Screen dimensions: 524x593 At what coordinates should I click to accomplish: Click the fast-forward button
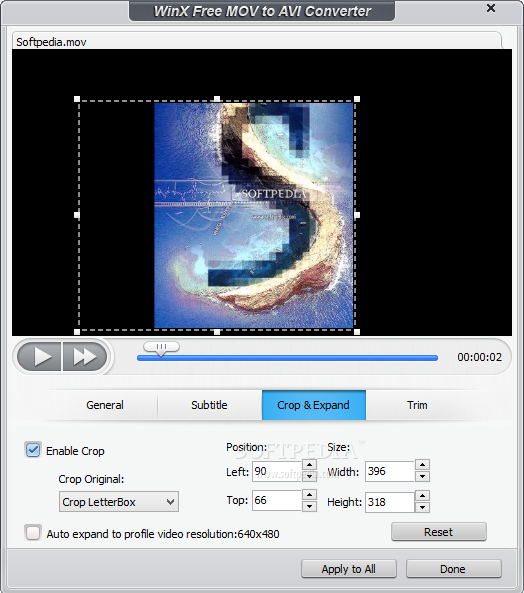[85, 357]
